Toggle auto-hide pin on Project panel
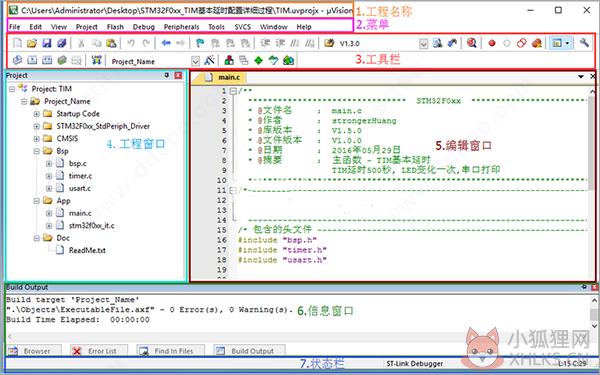This screenshot has height=375, width=600. coord(167,75)
